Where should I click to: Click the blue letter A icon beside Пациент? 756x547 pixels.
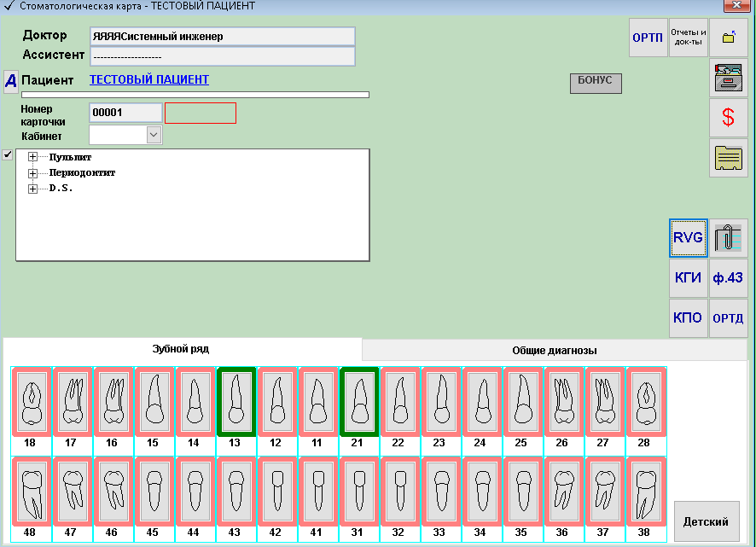pos(11,81)
